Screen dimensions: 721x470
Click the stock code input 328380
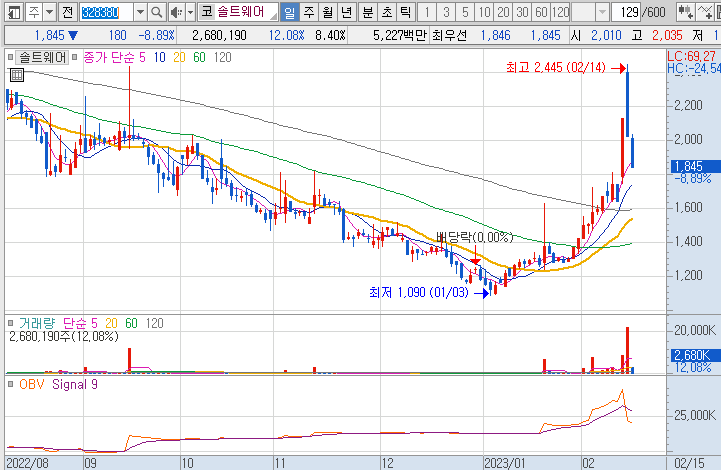coord(106,12)
